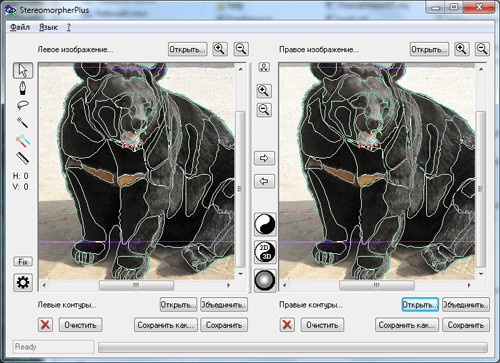This screenshot has height=363, width=500.
Task: Convert with the 2D/3D button
Action: [x=265, y=252]
